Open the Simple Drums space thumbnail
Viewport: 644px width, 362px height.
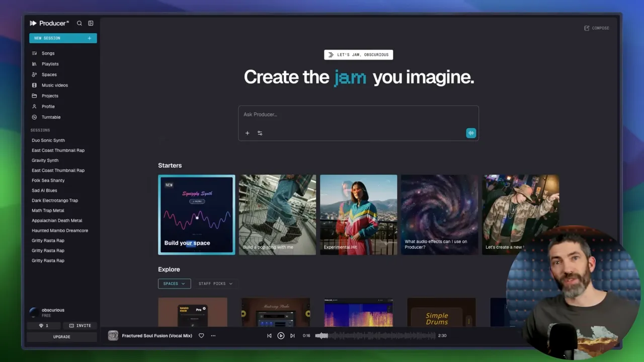tap(441, 313)
